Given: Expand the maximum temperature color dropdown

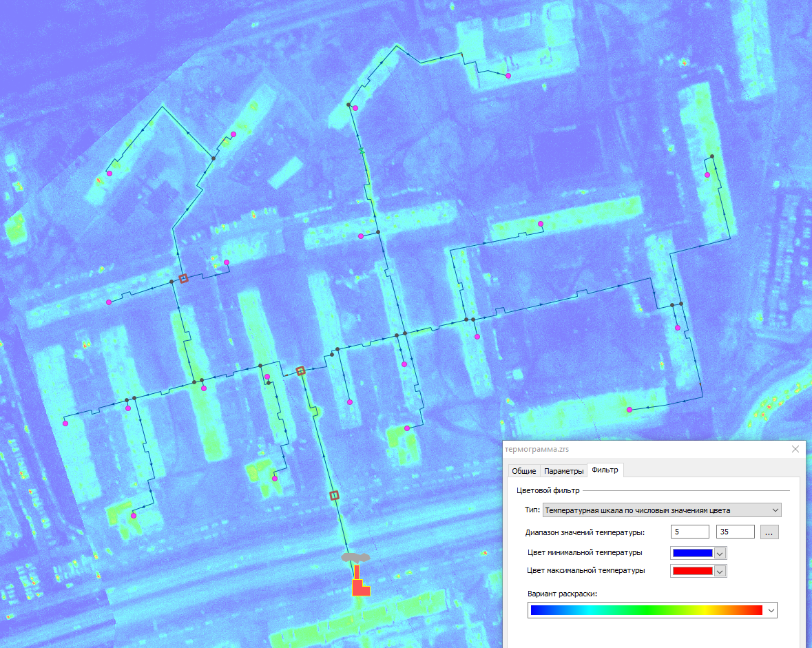Looking at the screenshot, I should (x=720, y=571).
